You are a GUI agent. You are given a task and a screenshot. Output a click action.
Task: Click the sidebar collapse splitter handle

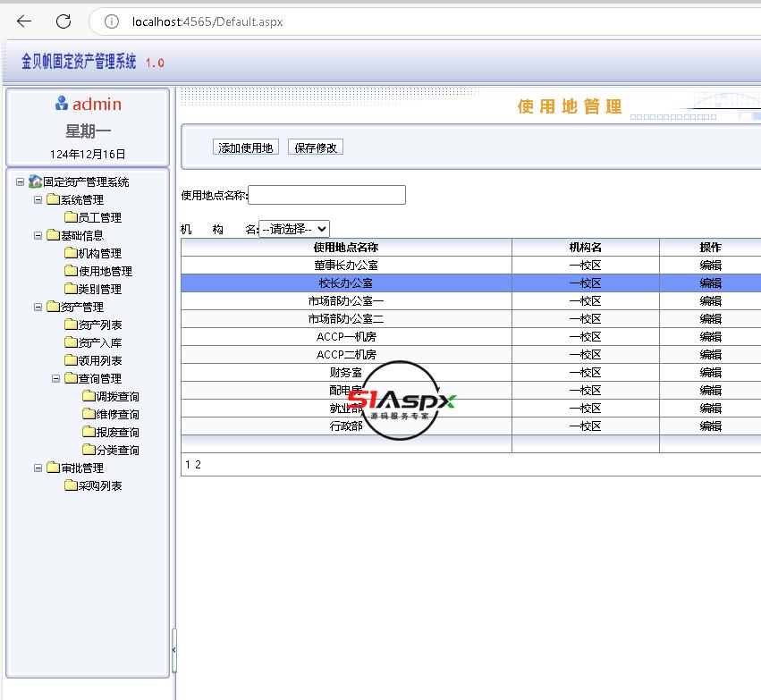[x=173, y=651]
